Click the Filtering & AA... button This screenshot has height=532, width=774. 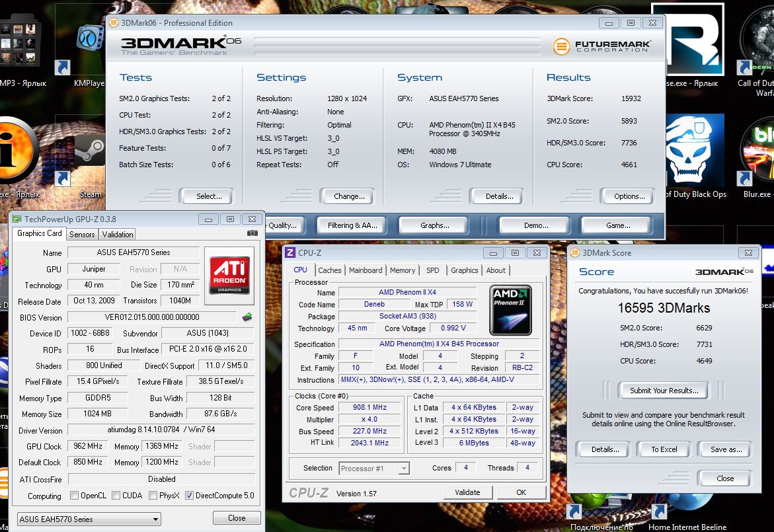click(352, 225)
